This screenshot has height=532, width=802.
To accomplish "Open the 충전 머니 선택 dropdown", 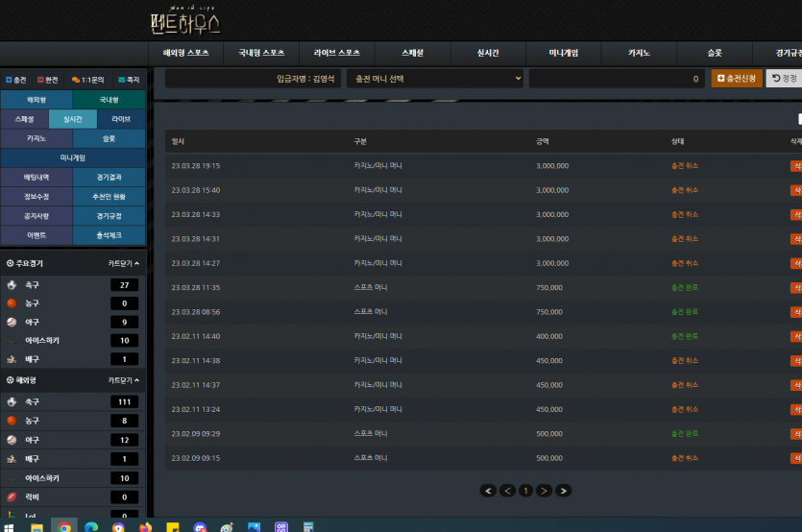I will click(436, 79).
